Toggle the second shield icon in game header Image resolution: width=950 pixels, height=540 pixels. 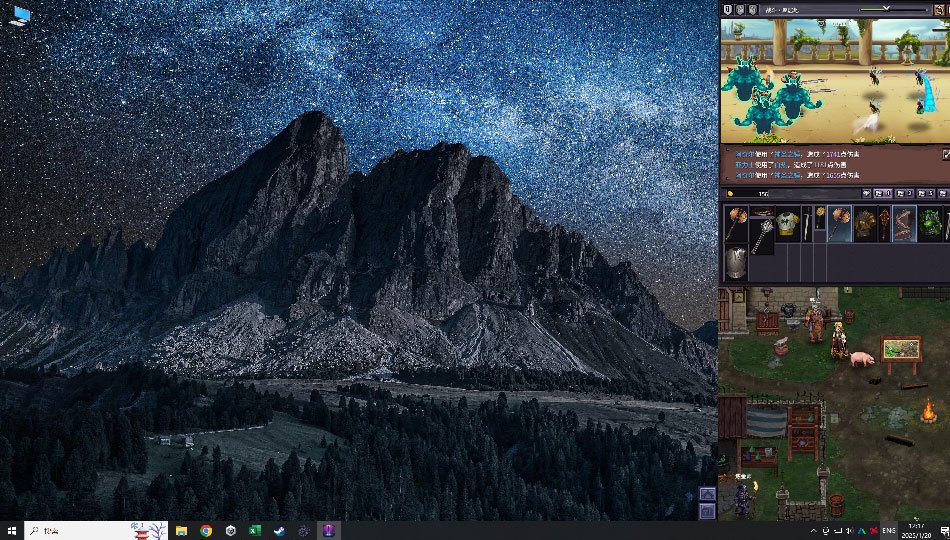coord(739,9)
